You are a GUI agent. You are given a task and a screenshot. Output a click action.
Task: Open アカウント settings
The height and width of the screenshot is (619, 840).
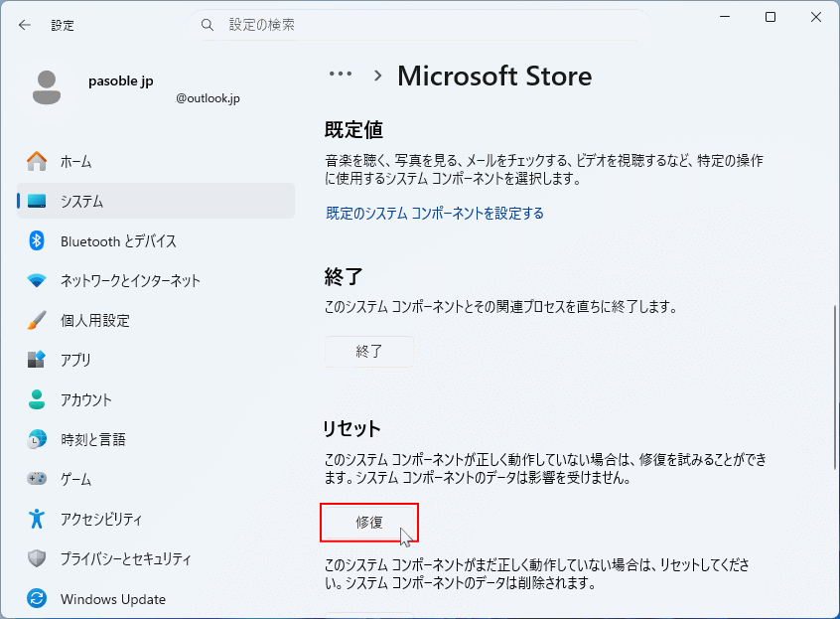point(156,399)
